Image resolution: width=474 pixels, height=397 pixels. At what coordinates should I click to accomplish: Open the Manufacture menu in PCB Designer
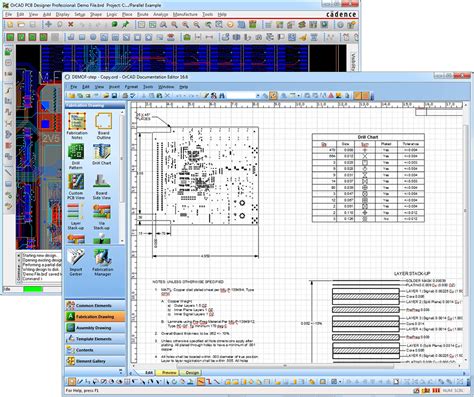pyautogui.click(x=185, y=14)
